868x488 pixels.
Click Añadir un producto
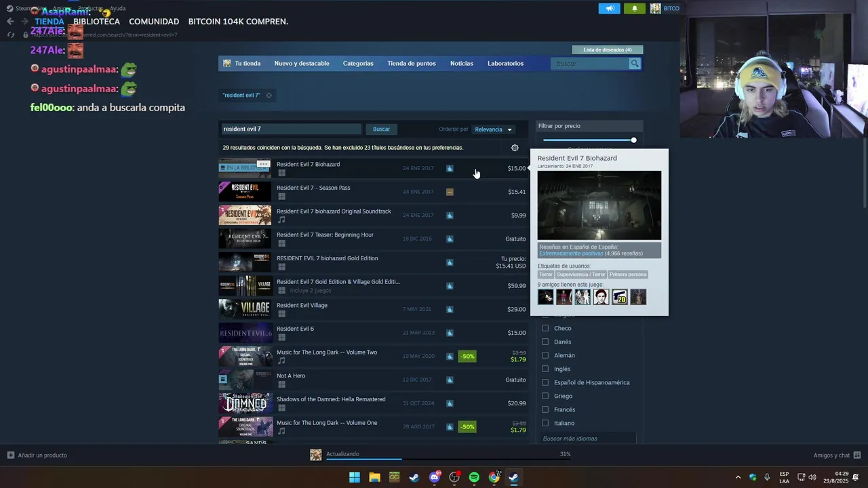point(42,455)
